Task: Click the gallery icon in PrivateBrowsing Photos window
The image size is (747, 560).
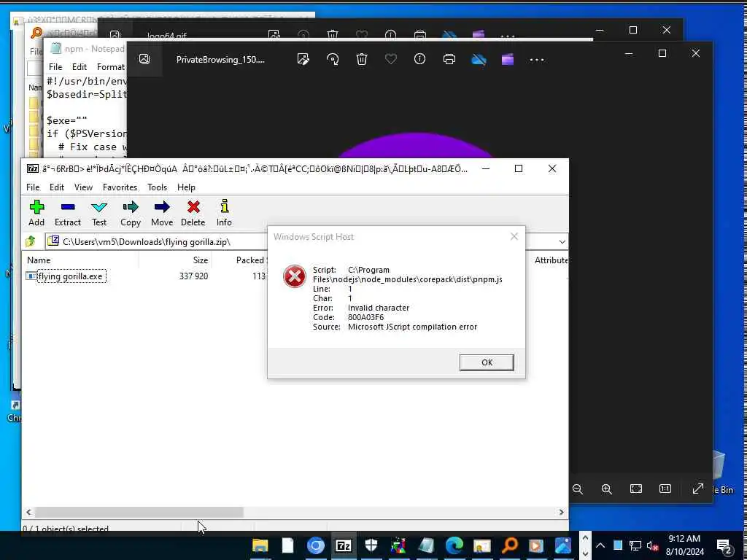Action: [x=144, y=58]
